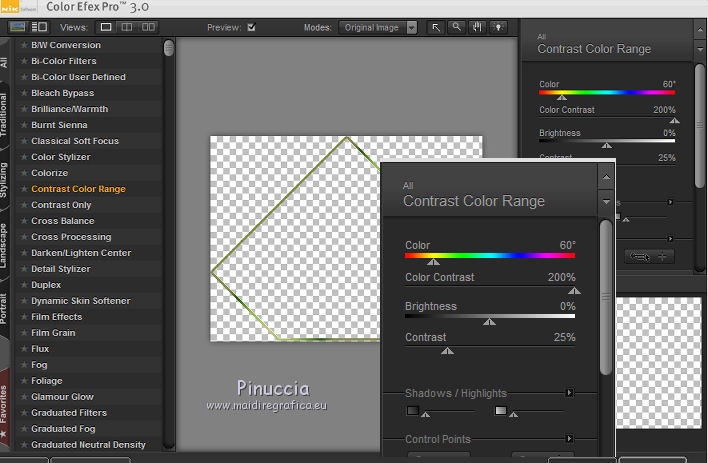Pick the Pan hand tool
This screenshot has width=708, height=463.
pyautogui.click(x=477, y=27)
